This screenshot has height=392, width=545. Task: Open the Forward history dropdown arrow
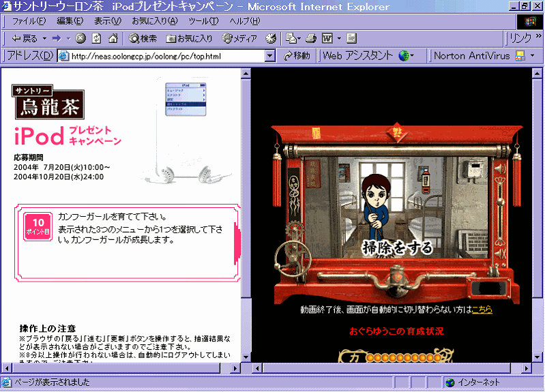click(x=68, y=39)
